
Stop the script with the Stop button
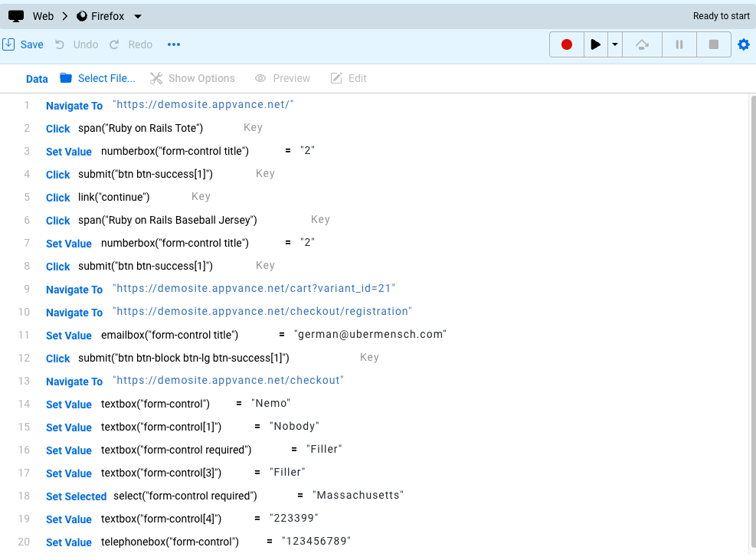tap(714, 44)
